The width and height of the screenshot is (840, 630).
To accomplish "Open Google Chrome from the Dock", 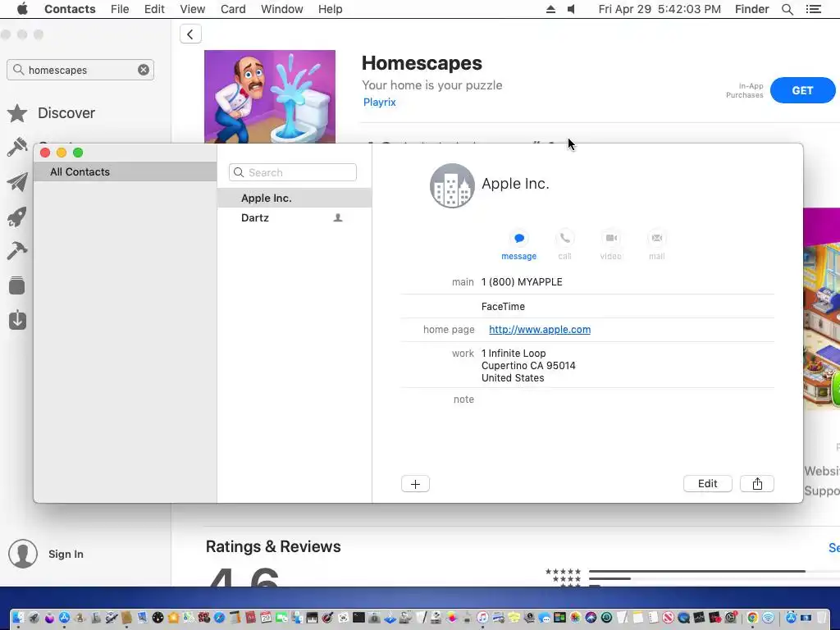I will tap(752, 618).
